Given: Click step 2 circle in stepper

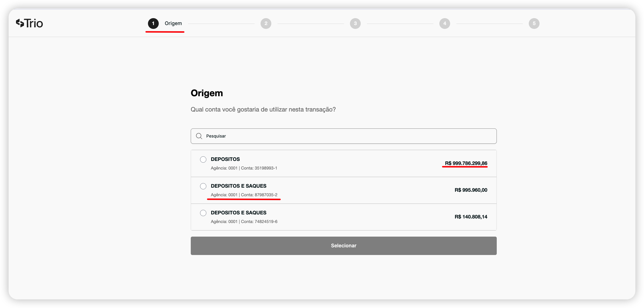Looking at the screenshot, I should pyautogui.click(x=266, y=23).
